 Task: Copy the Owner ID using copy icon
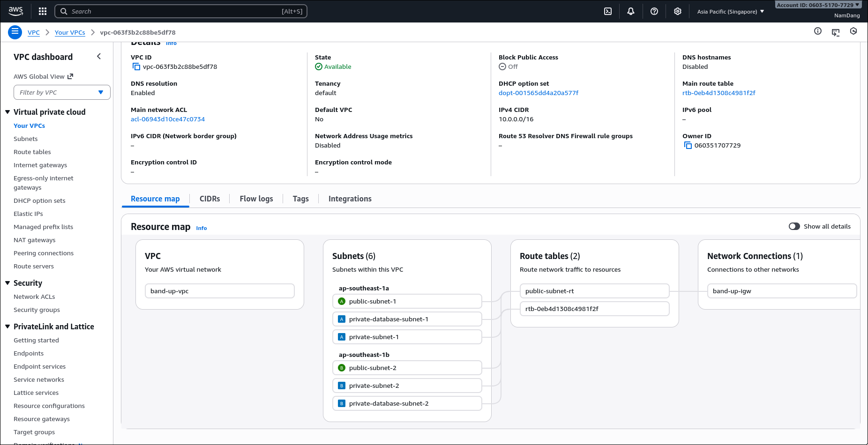pos(688,146)
